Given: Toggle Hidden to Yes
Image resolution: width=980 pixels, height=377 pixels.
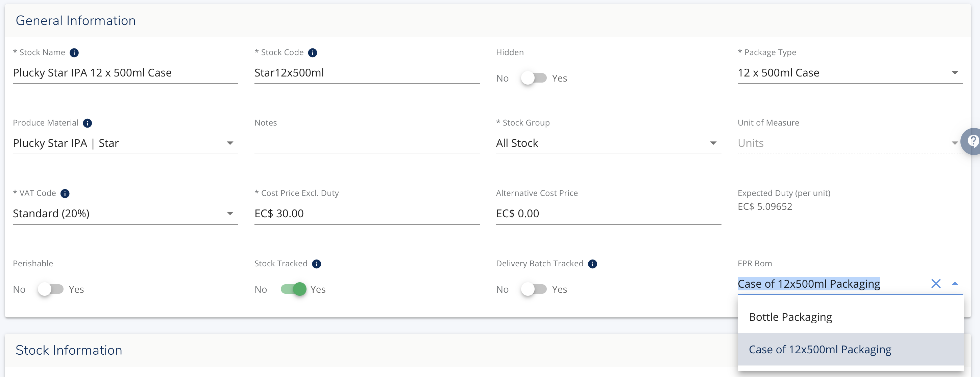Looking at the screenshot, I should 534,78.
